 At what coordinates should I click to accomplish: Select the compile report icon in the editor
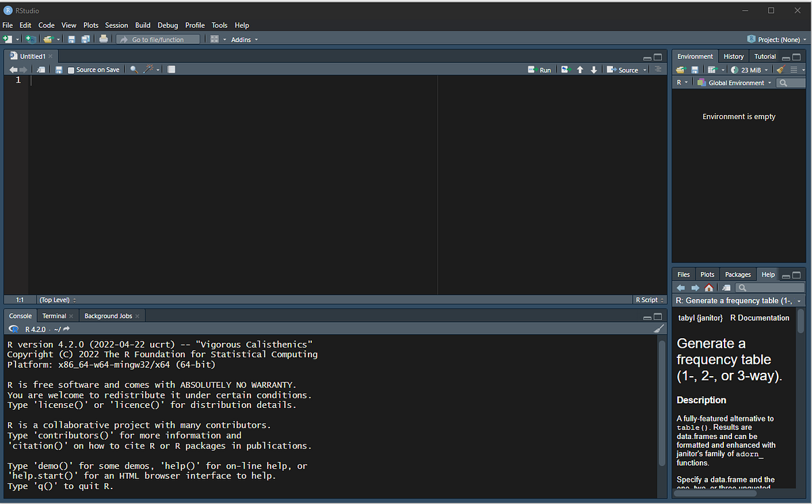click(x=171, y=69)
